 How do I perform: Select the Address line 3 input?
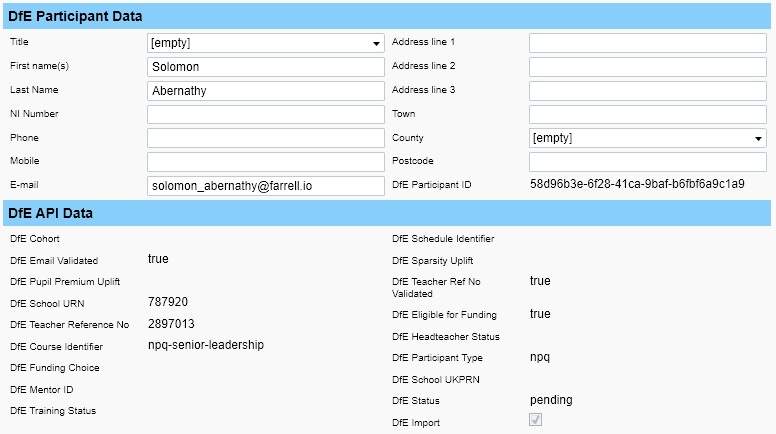647,91
